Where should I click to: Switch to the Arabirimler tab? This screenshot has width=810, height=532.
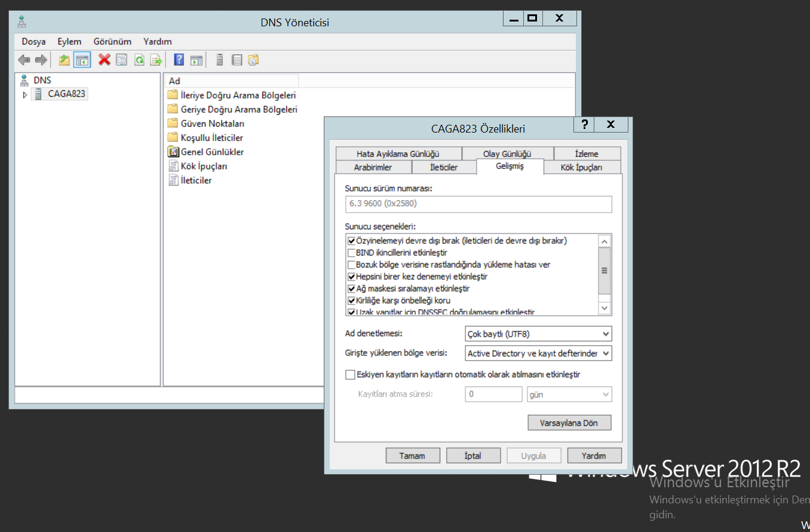[373, 167]
